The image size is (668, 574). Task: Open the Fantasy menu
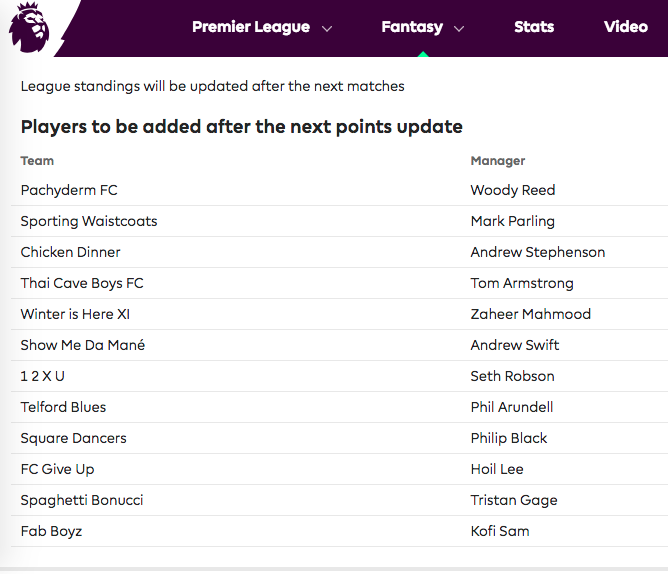[x=412, y=27]
